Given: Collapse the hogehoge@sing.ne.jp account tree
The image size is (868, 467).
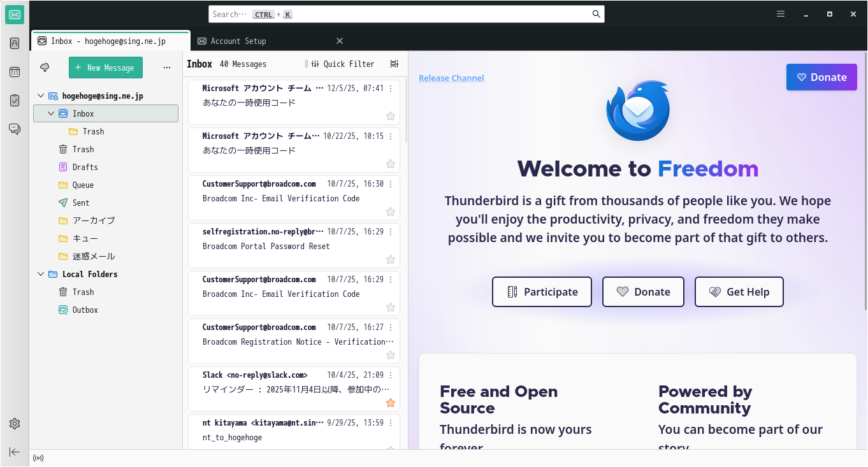Looking at the screenshot, I should (41, 96).
